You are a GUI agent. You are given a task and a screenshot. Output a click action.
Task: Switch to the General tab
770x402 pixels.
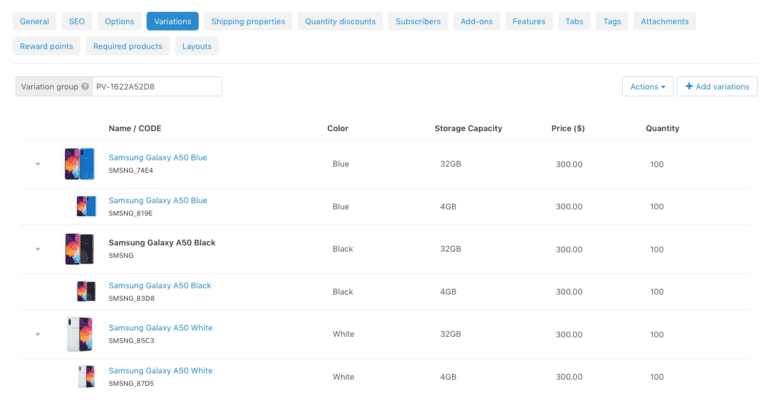click(x=34, y=21)
